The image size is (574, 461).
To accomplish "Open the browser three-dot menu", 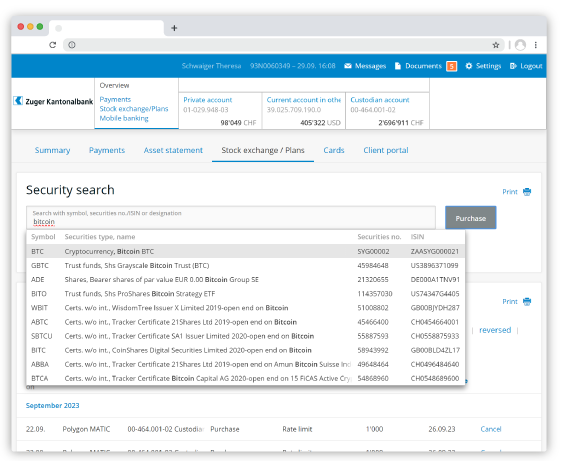I will click(x=536, y=45).
